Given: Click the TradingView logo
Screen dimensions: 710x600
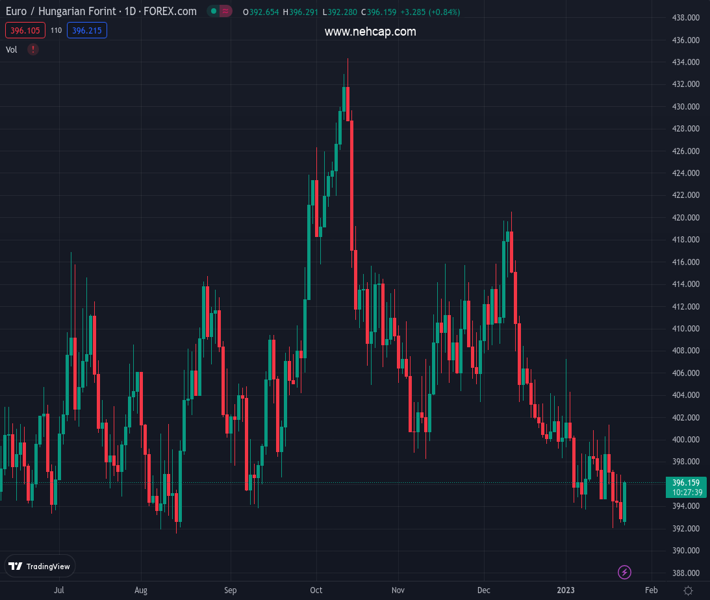Looking at the screenshot, I should pyautogui.click(x=39, y=566).
